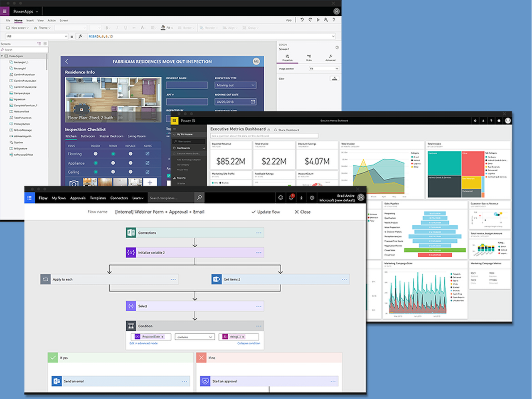Viewport: 532px width, 399px height.
Task: Click the question mark help icon in Power BI
Action: [491, 121]
